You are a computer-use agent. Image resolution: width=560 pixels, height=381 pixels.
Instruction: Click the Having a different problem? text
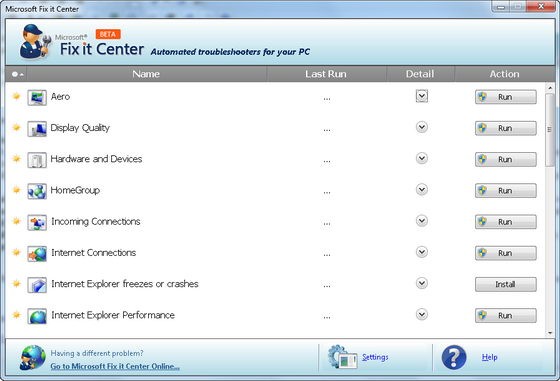(97, 354)
